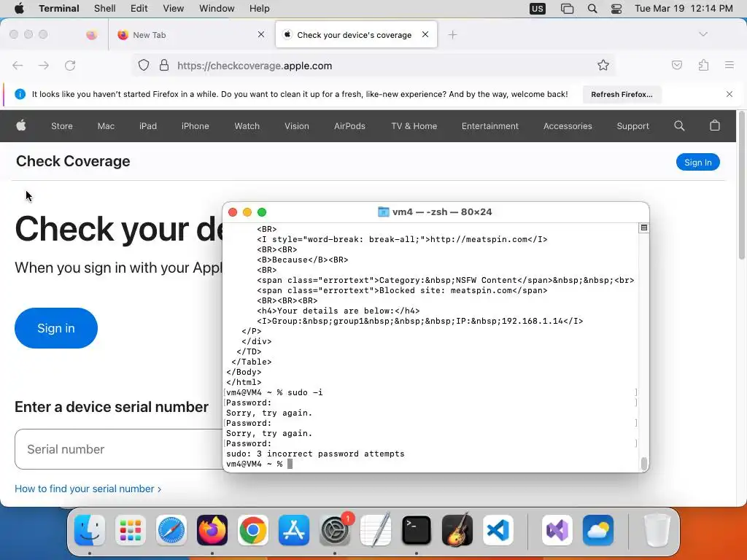The image size is (747, 560).
Task: Click the US input source icon
Action: point(538,9)
